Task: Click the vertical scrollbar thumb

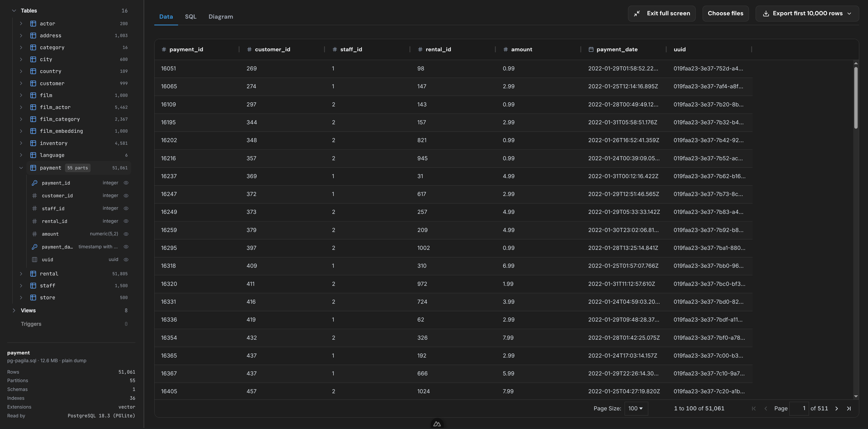Action: (856, 98)
